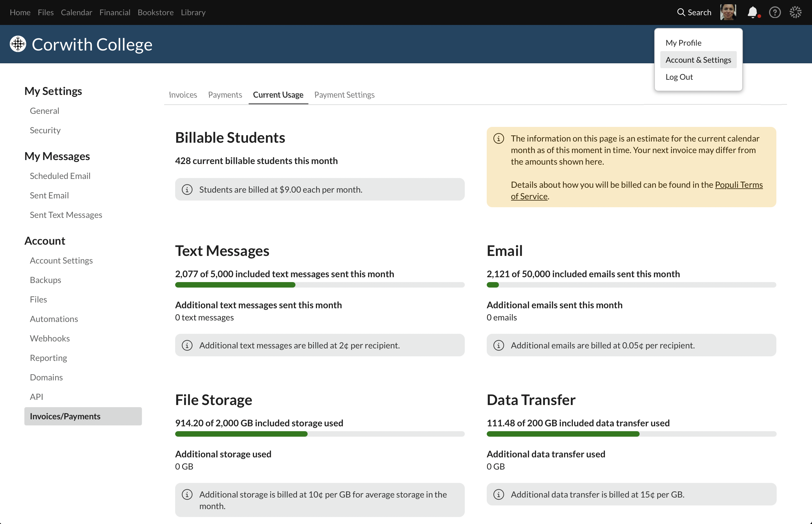
Task: Click the info icon on the text message billing note
Action: point(188,345)
